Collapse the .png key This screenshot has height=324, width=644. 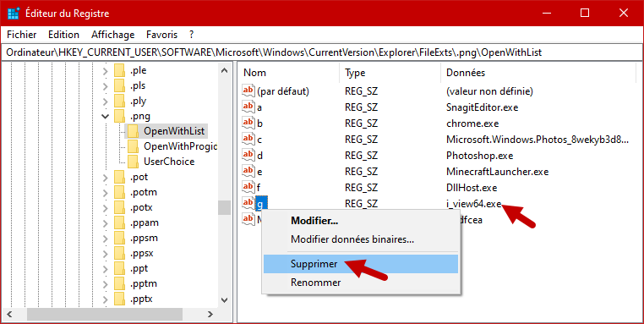point(106,117)
